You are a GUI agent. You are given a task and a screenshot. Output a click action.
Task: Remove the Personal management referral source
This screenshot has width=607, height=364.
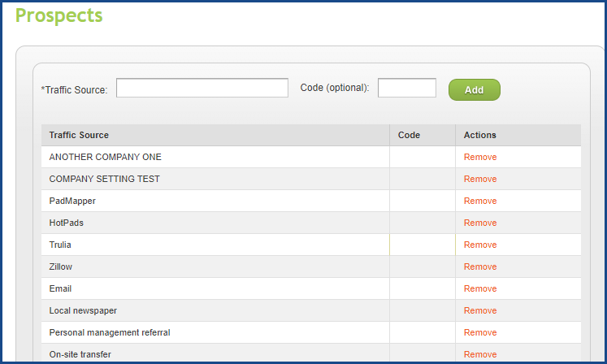pyautogui.click(x=480, y=332)
